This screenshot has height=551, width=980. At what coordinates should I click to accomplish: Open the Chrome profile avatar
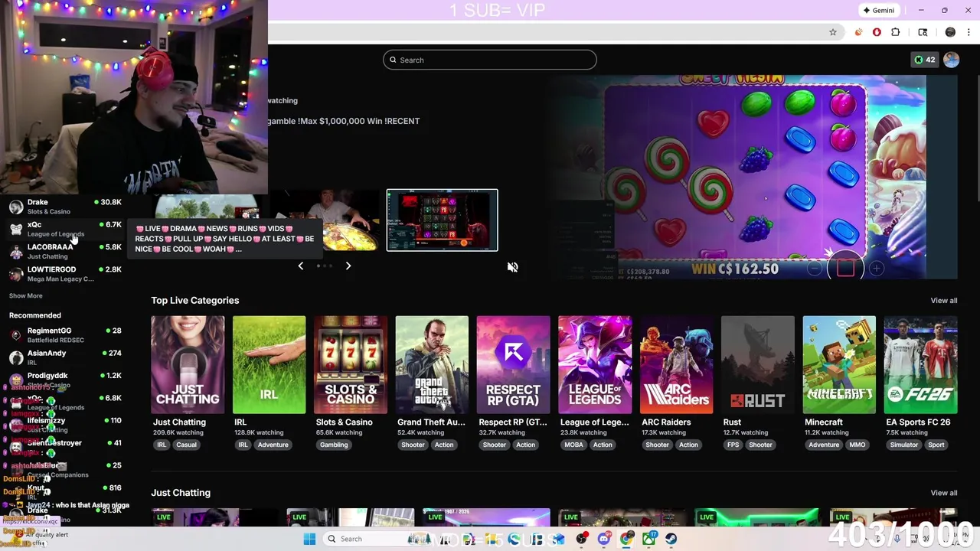pyautogui.click(x=950, y=32)
